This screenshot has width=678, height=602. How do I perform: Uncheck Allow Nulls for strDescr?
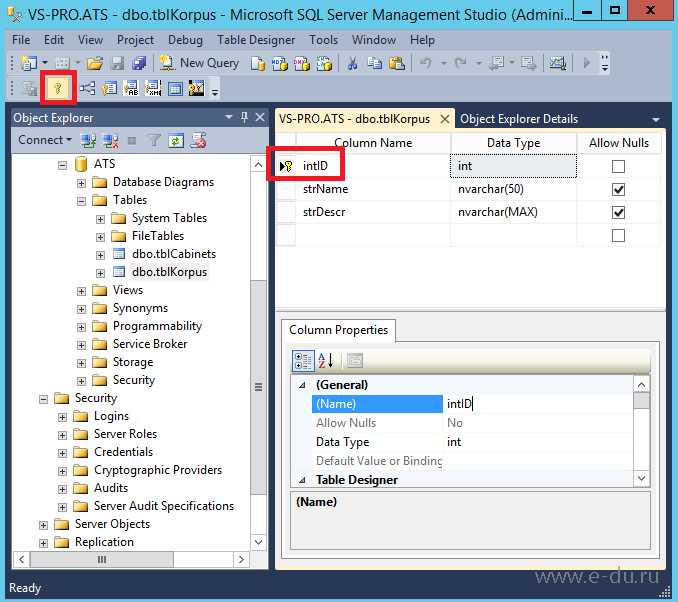coord(618,213)
